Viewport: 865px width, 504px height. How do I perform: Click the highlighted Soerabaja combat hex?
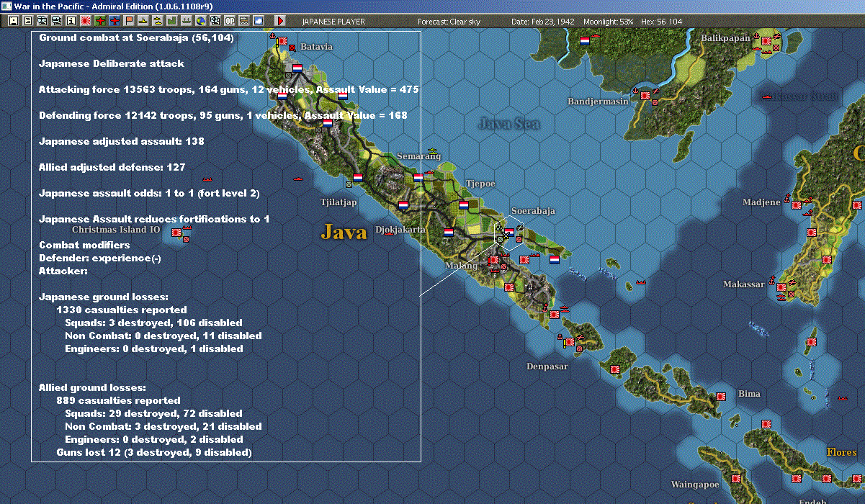tap(508, 233)
